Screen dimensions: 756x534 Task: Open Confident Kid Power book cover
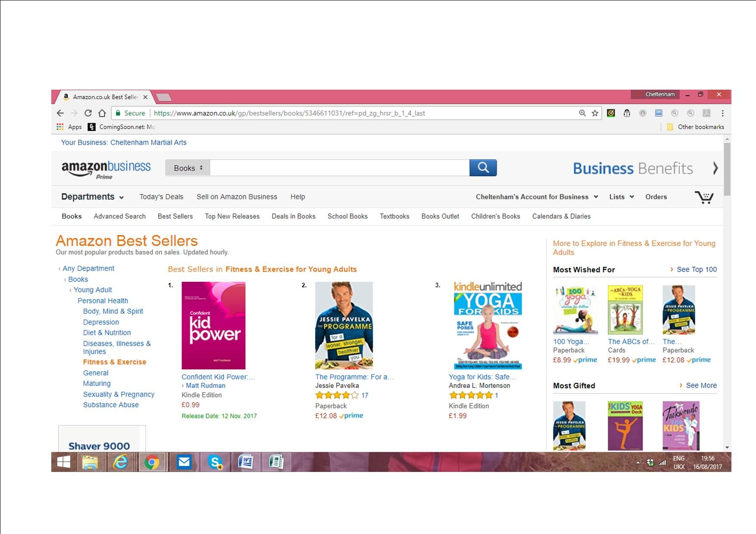click(x=213, y=325)
